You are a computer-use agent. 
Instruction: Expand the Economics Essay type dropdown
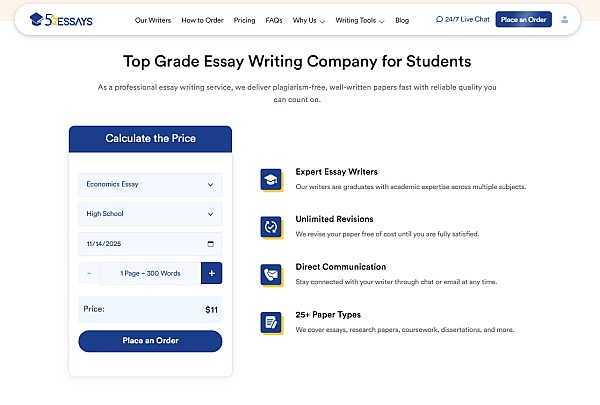[x=150, y=184]
